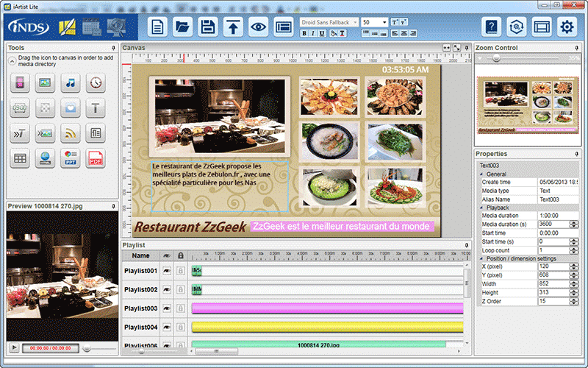Image resolution: width=588 pixels, height=368 pixels.
Task: Pin the Tools panel
Action: [113, 48]
